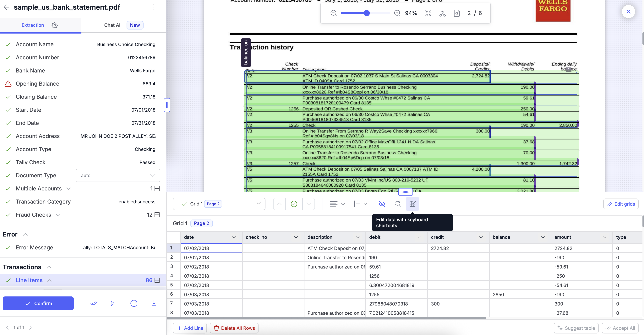Open Extraction settings gear icon
The width and height of the screenshot is (644, 335).
[x=55, y=25]
